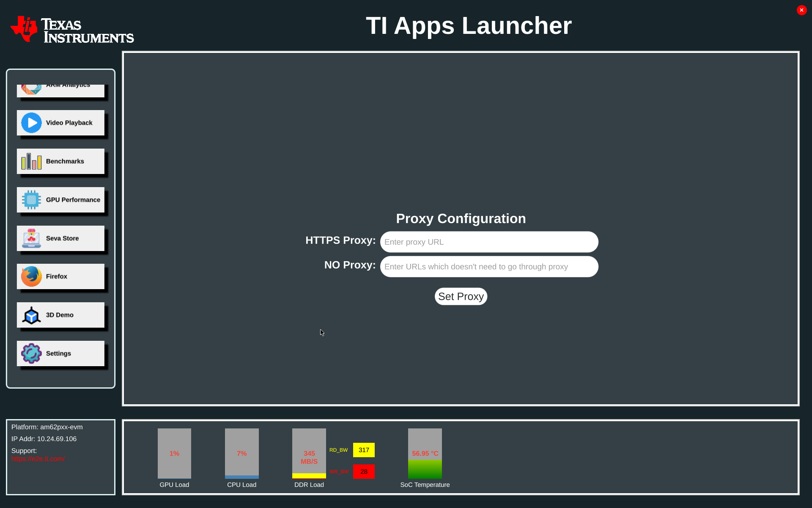Click the red WR_BW value 28
This screenshot has height=508, width=812.
coord(364,472)
